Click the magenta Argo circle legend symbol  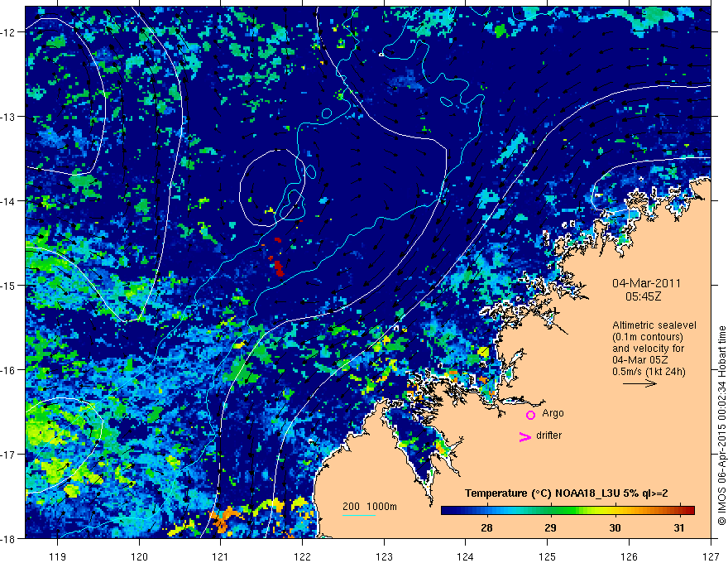coord(530,415)
